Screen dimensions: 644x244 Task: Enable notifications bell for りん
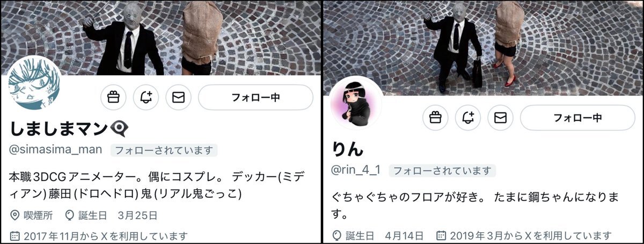tap(468, 118)
